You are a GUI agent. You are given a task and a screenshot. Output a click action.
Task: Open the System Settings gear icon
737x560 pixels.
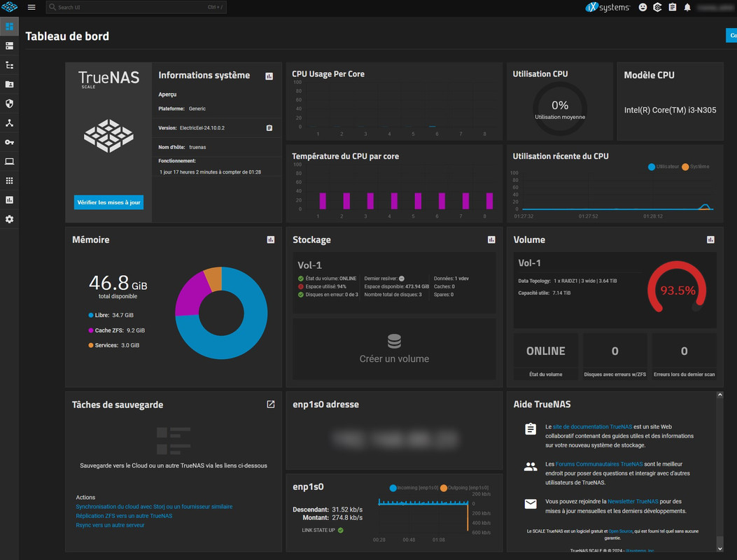(x=9, y=219)
